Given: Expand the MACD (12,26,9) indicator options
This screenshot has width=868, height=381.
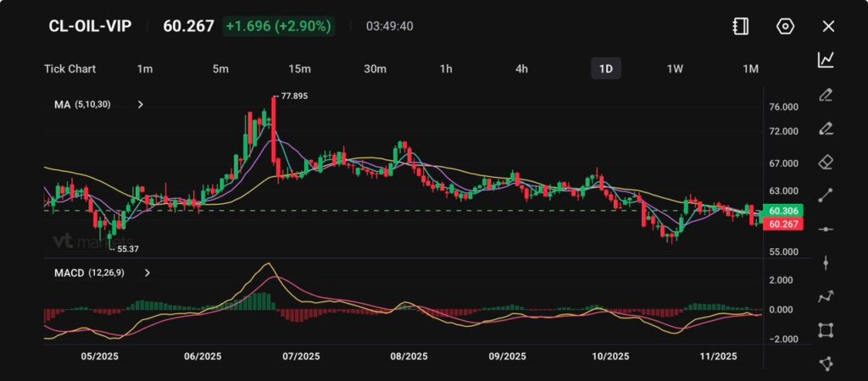Looking at the screenshot, I should 147,273.
